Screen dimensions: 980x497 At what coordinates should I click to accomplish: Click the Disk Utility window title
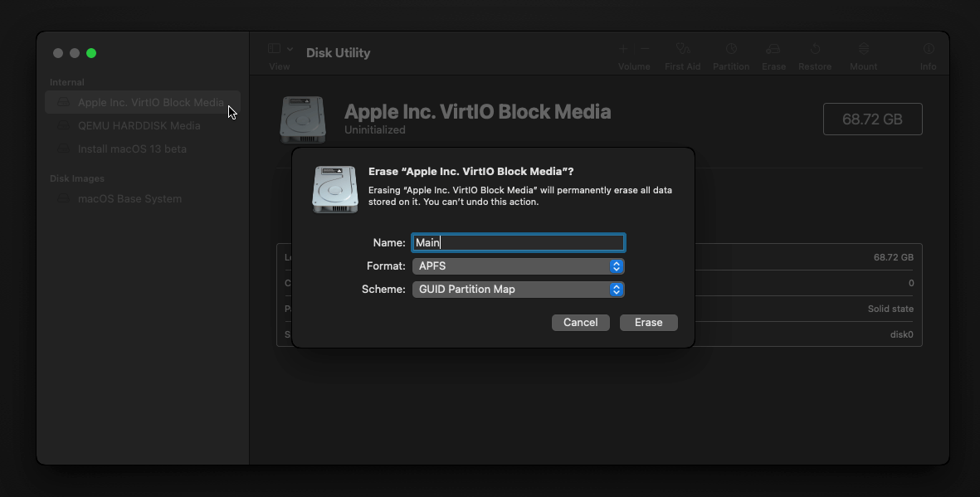(x=338, y=53)
